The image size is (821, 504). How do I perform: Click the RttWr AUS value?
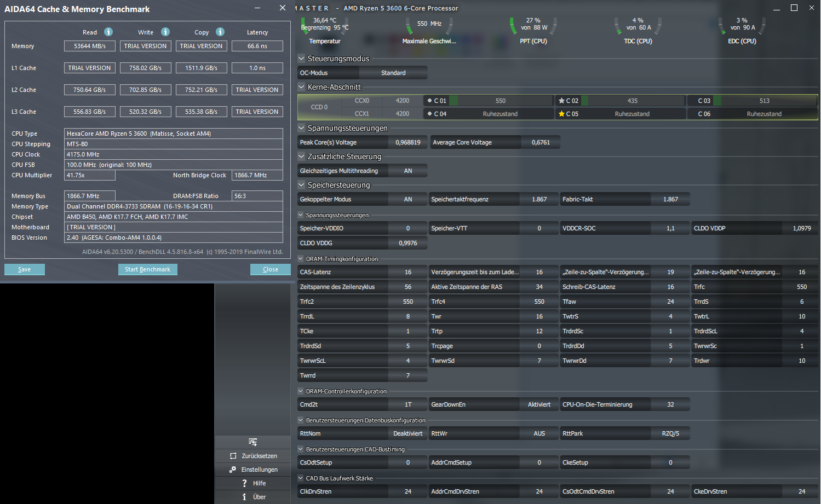539,433
